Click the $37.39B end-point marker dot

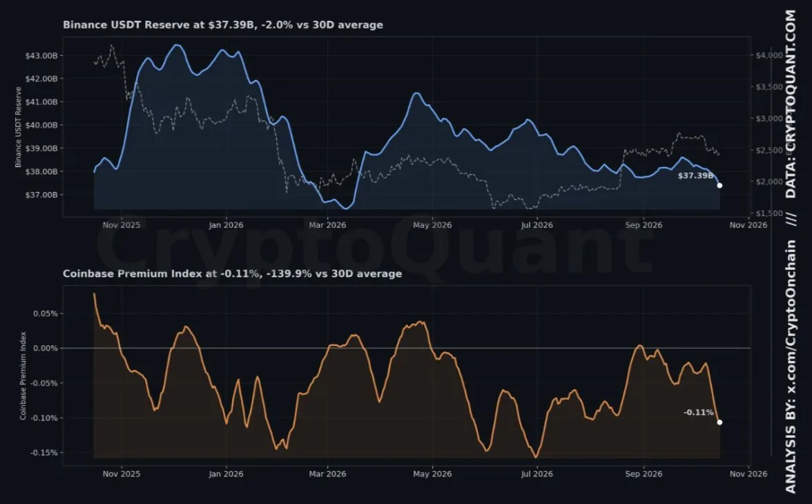click(719, 186)
